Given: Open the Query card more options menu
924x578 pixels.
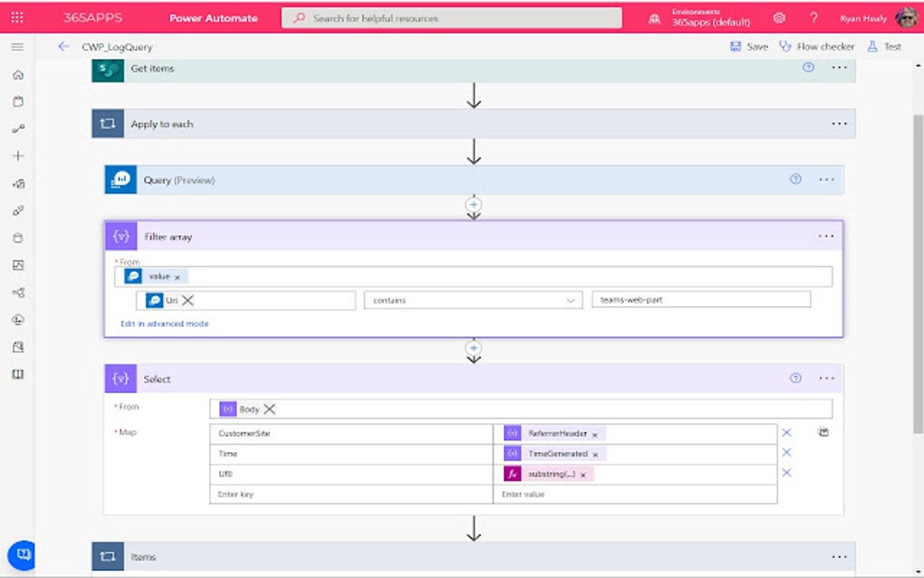Looking at the screenshot, I should coord(825,179).
